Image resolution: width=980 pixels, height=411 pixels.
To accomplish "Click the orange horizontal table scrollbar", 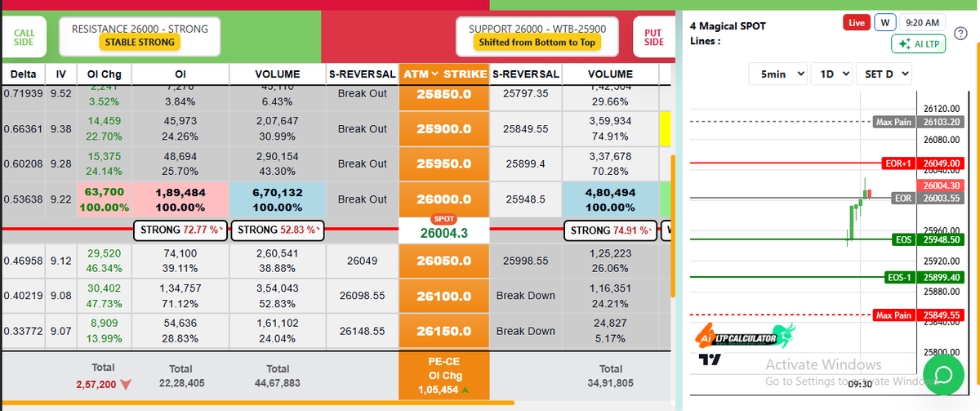I will pyautogui.click(x=258, y=402).
